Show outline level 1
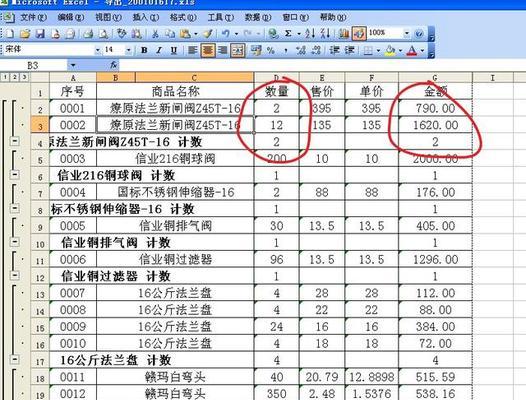Screen dimensions: 526x400 tap(5, 77)
